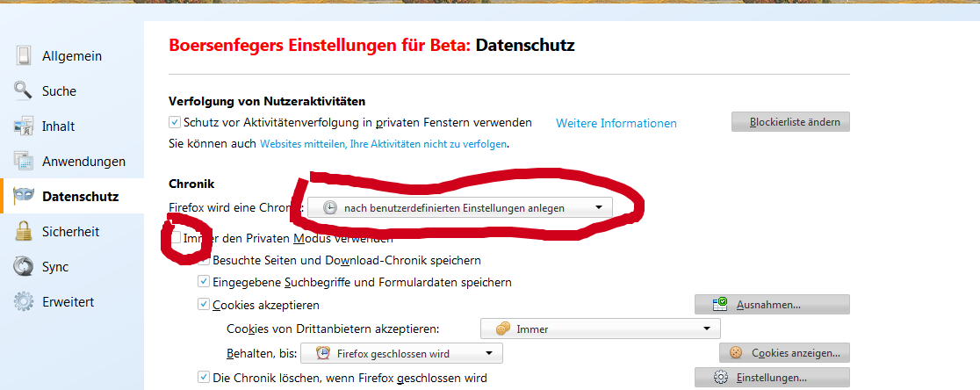This screenshot has width=980, height=390.
Task: Select the Anwendungen settings category
Action: point(72,161)
